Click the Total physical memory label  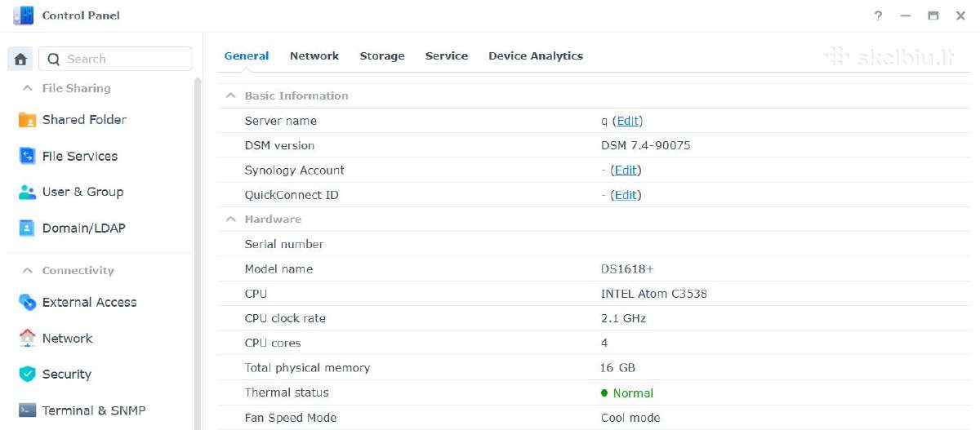click(307, 368)
